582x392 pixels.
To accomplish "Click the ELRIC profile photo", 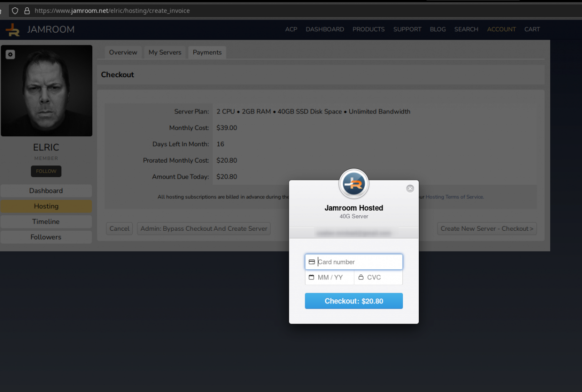I will coord(46,91).
